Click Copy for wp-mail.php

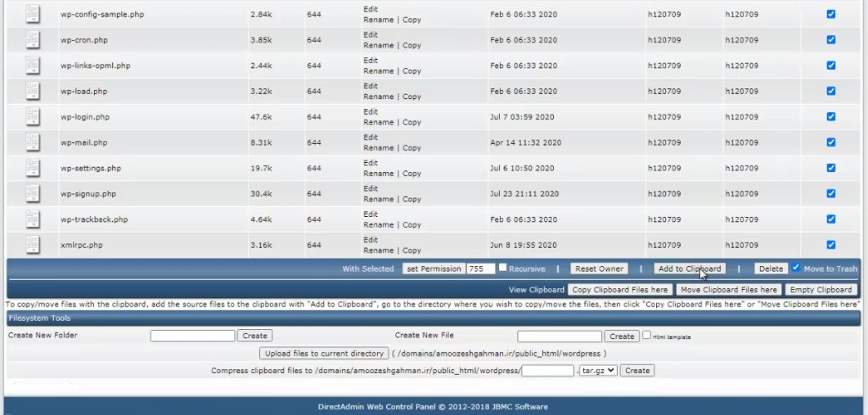(412, 148)
